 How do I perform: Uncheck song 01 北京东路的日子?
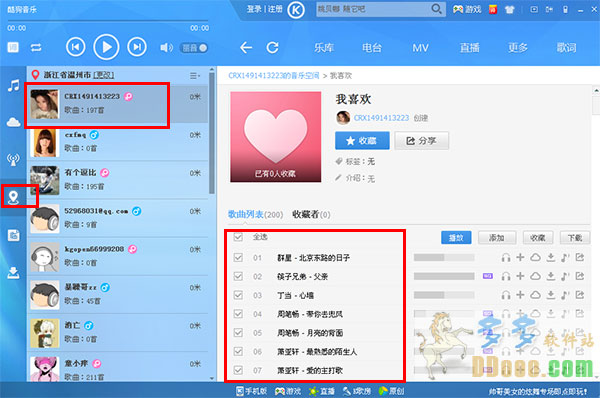click(x=238, y=258)
